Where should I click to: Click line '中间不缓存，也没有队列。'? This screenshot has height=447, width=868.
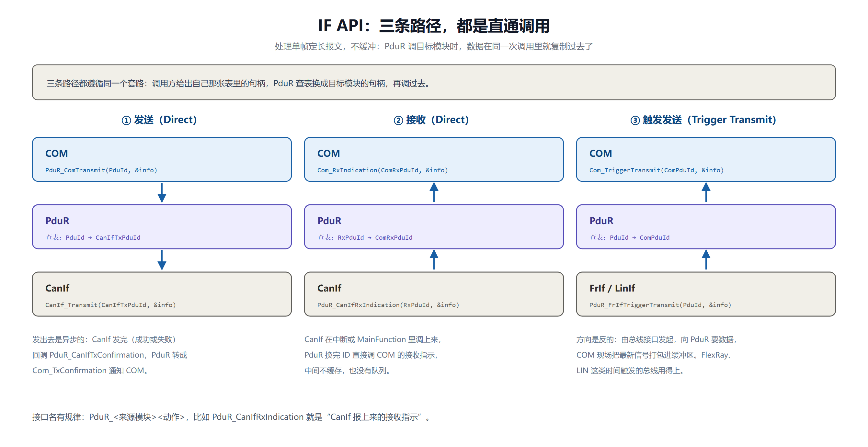(348, 371)
